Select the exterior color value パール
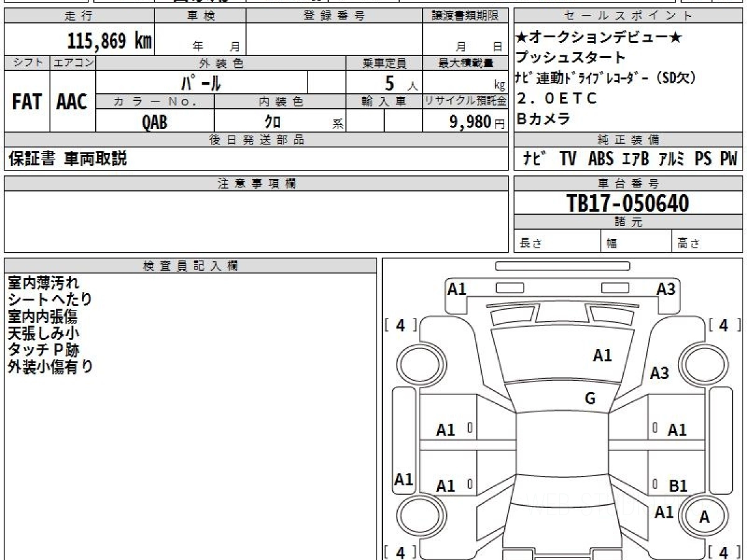This screenshot has height=560, width=747. pos(201,82)
